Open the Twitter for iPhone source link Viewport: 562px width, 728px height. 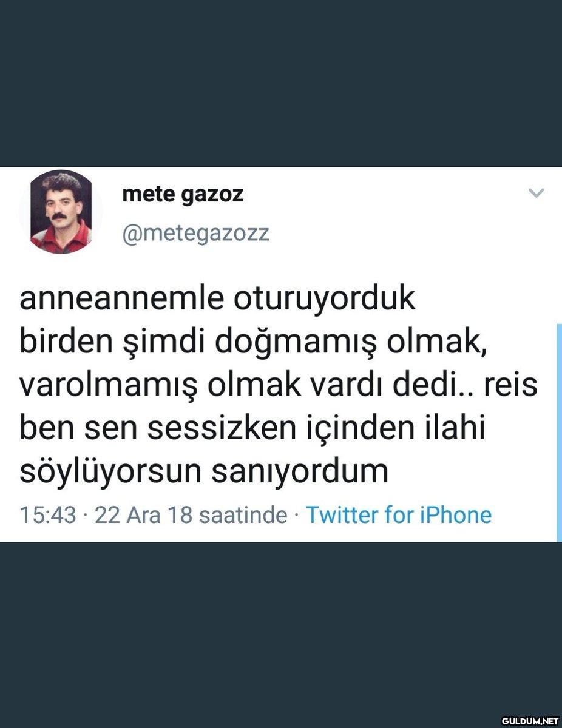(398, 515)
